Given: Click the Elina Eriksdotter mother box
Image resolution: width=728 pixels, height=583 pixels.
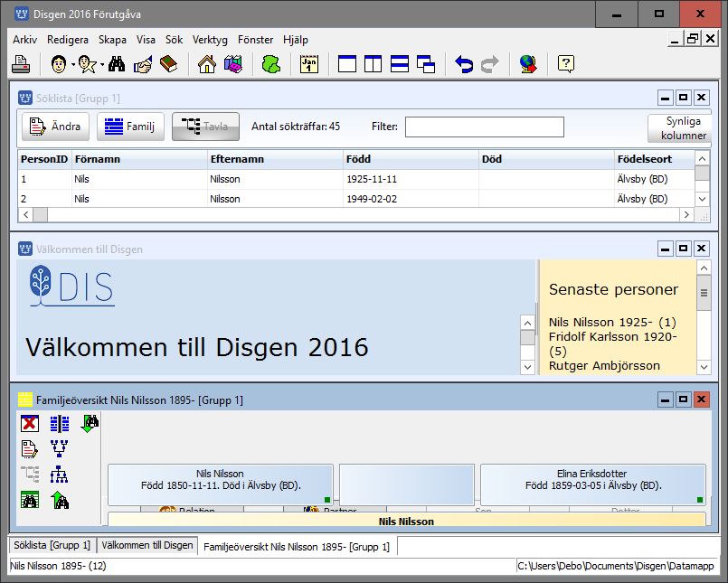Looking at the screenshot, I should pyautogui.click(x=593, y=484).
